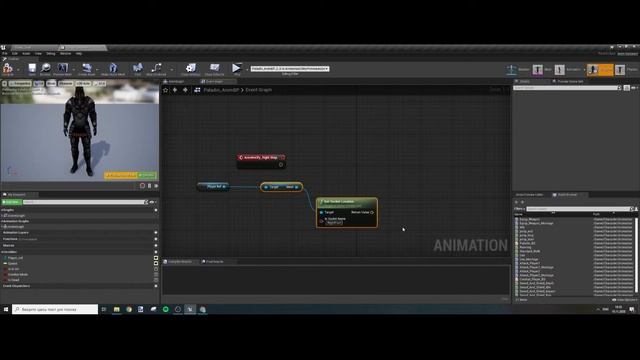Screen dimensions: 640x360
Task: Toggle eye visibility of third boolean variable
Action: [x=156, y=269]
